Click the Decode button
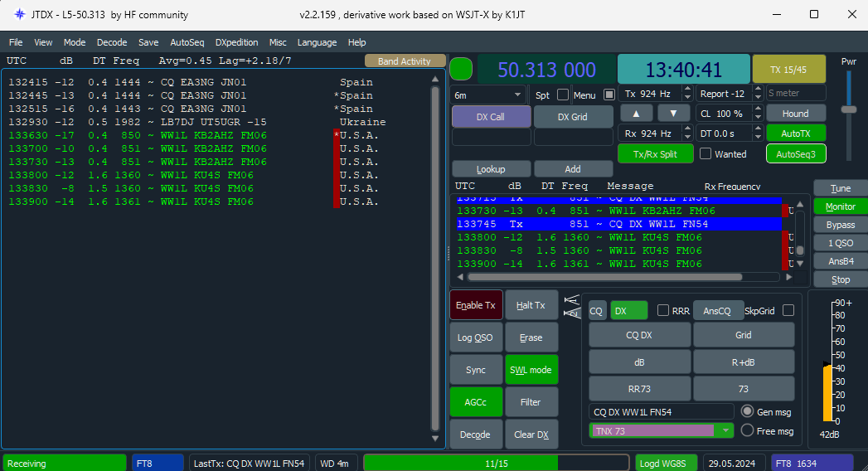 (476, 435)
